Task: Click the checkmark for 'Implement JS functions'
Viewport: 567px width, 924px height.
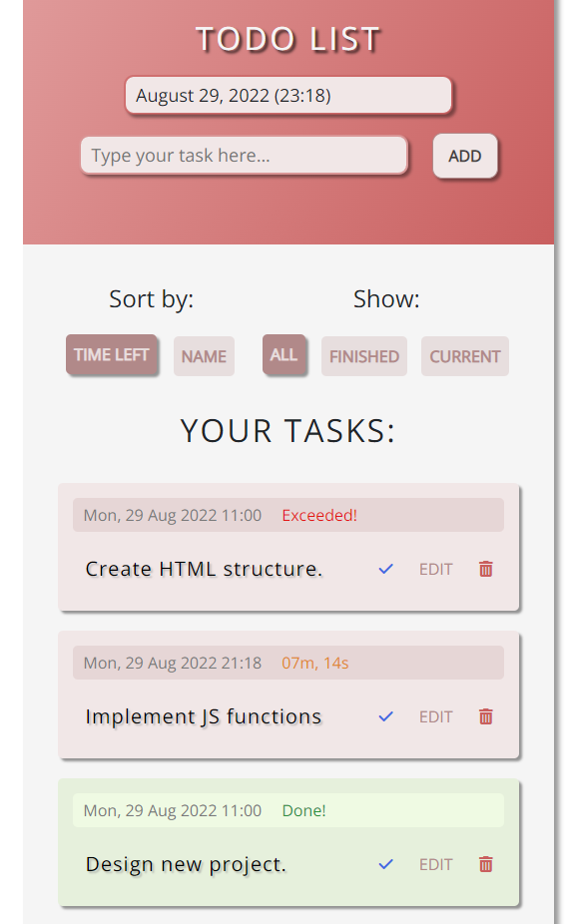Action: coord(385,716)
